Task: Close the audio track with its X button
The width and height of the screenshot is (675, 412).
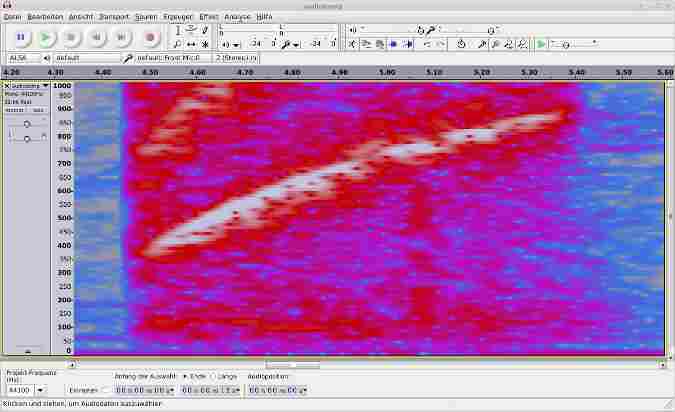Action: tap(7, 86)
